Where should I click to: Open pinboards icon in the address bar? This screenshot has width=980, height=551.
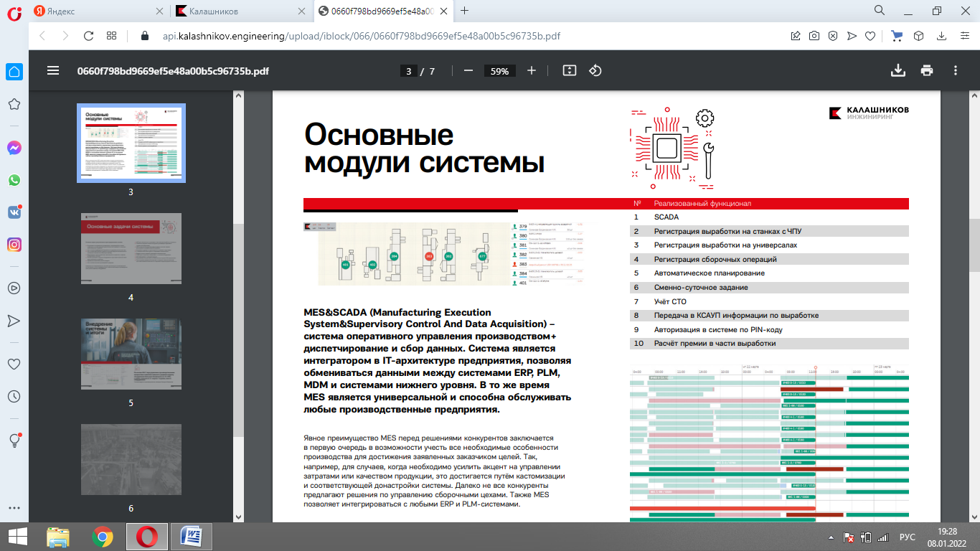click(796, 36)
